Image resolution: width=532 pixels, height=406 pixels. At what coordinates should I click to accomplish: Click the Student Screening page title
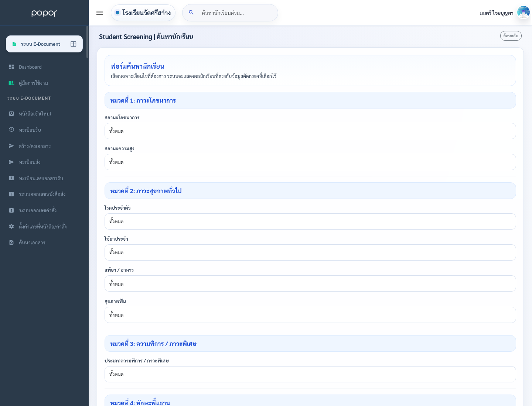pyautogui.click(x=146, y=37)
